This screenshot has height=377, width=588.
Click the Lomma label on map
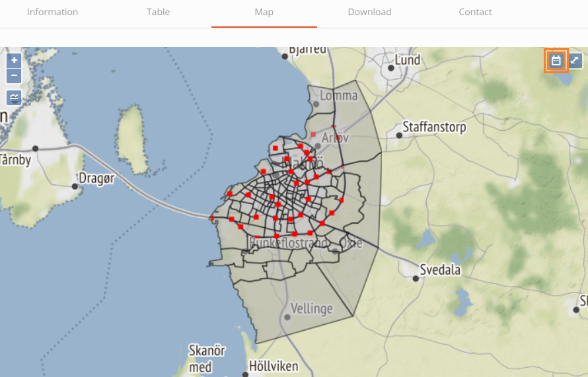click(x=339, y=96)
